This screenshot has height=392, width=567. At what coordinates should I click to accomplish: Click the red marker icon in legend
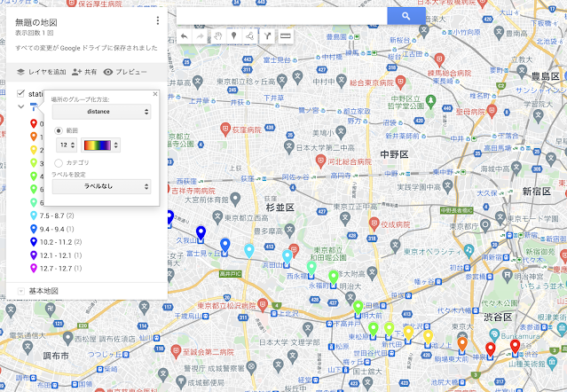pos(33,123)
